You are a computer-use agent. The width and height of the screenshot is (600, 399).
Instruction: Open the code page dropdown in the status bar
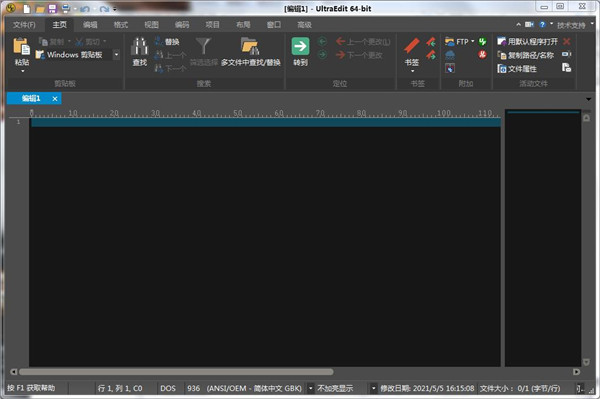pos(311,389)
